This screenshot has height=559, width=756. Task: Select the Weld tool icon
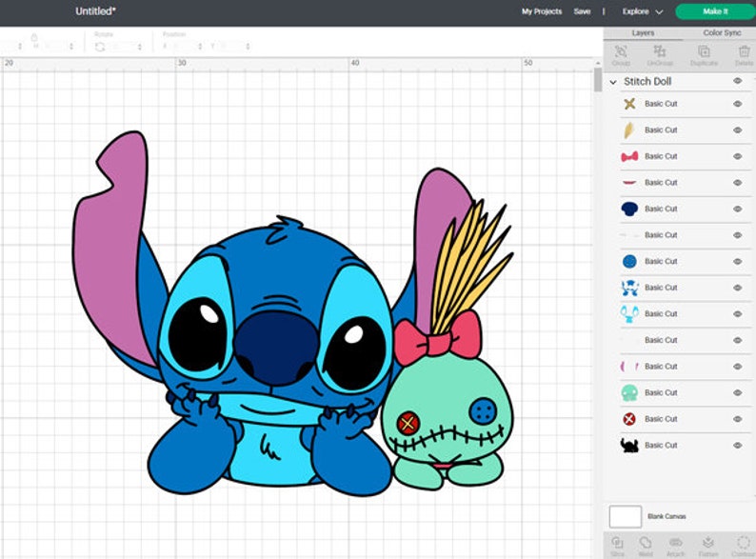[646, 543]
